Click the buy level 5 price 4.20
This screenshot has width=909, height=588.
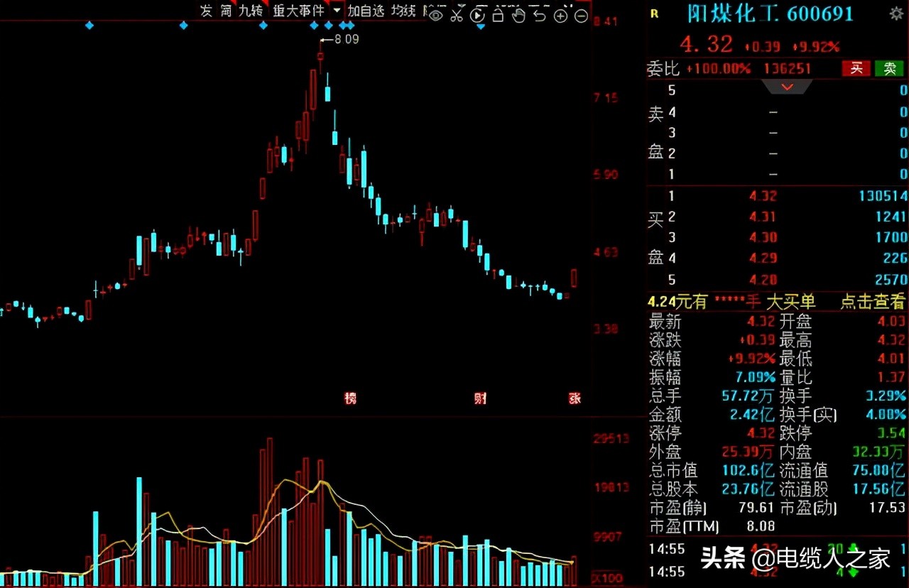(x=763, y=279)
